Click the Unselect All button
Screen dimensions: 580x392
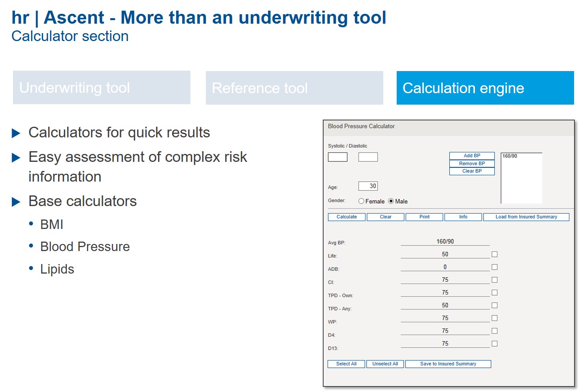point(385,364)
